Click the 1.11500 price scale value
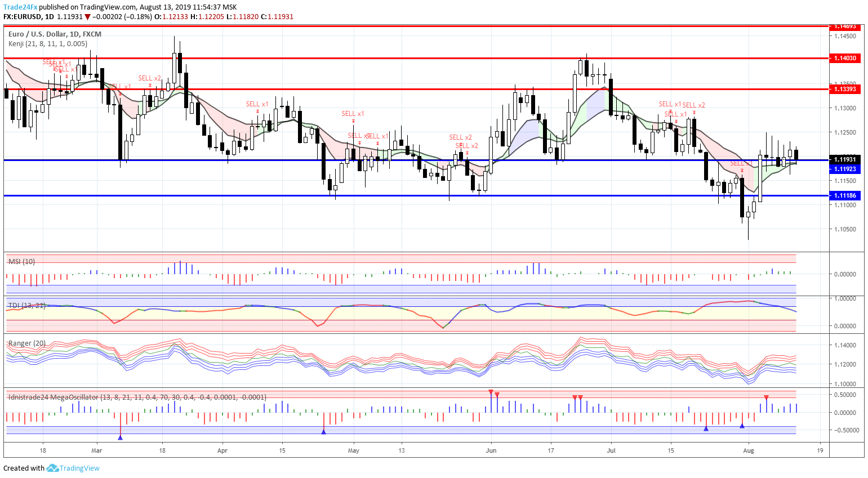Viewport: 868px width, 478px height. pos(845,181)
